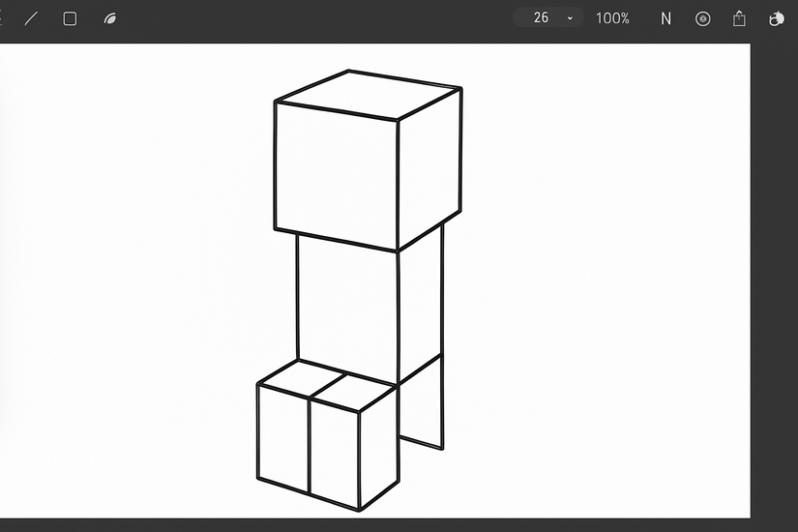
Task: Select the diagonal line stroke tool
Action: [32, 18]
